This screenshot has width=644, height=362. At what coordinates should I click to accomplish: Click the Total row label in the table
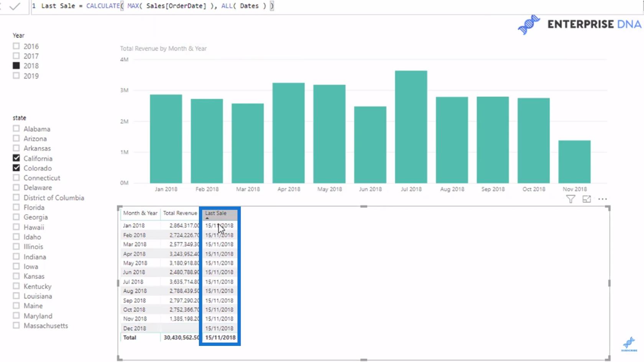(130, 337)
